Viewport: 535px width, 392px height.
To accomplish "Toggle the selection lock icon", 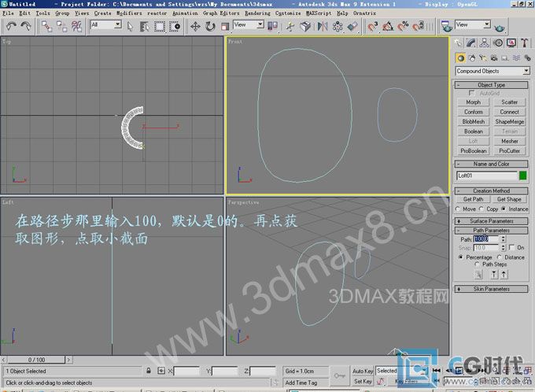I will [149, 371].
